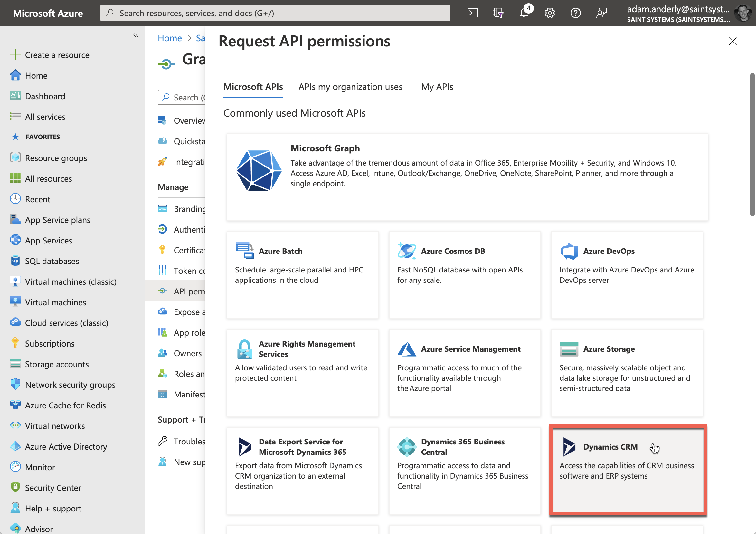Screen dimensions: 756x534
Task: Pick Dynamics 365 Business Central card
Action: (465, 471)
